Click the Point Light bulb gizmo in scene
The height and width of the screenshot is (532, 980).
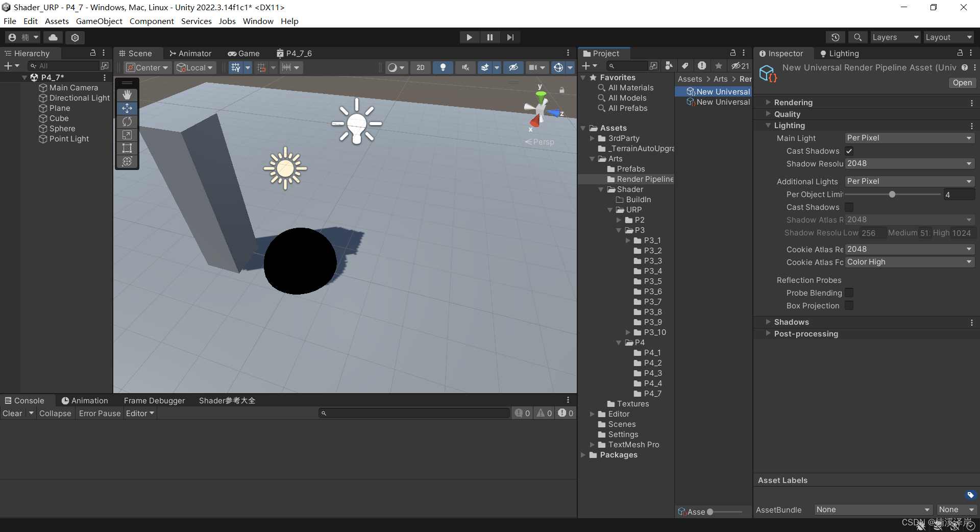pyautogui.click(x=357, y=122)
